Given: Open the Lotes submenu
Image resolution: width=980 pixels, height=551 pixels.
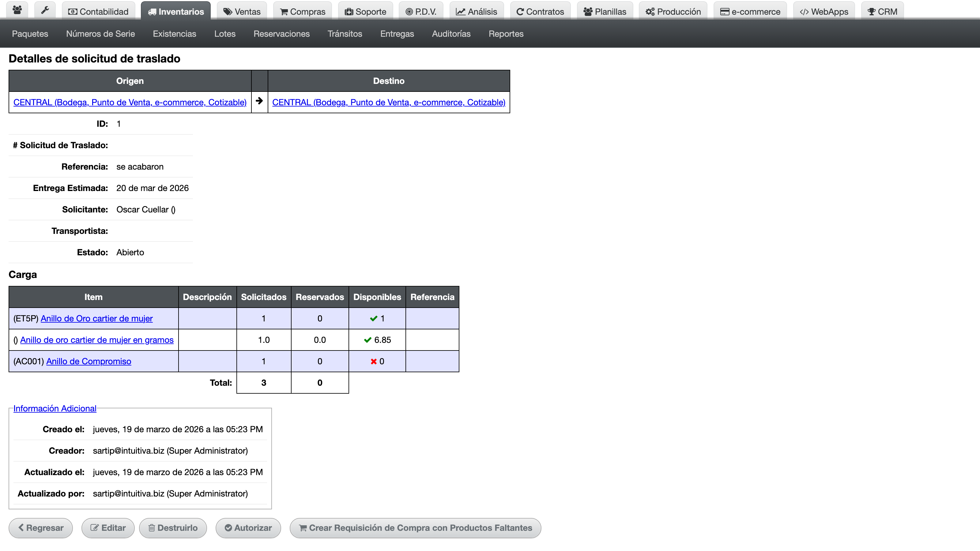Looking at the screenshot, I should click(x=224, y=34).
